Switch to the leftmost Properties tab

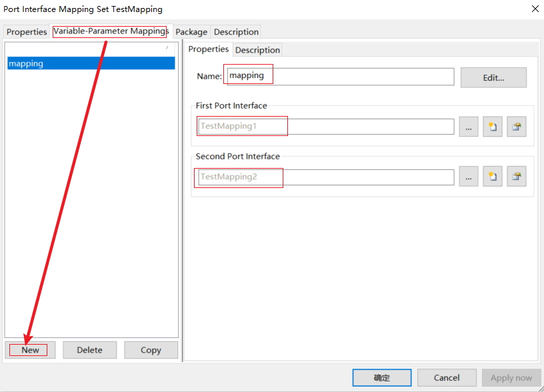click(x=27, y=31)
